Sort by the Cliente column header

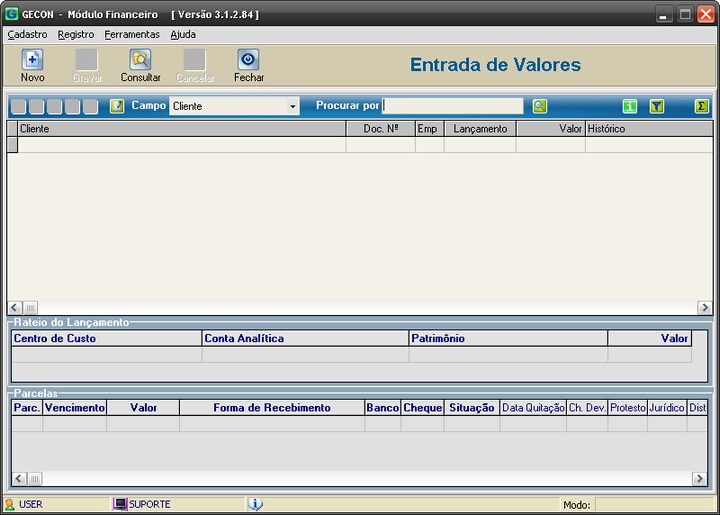pyautogui.click(x=182, y=129)
